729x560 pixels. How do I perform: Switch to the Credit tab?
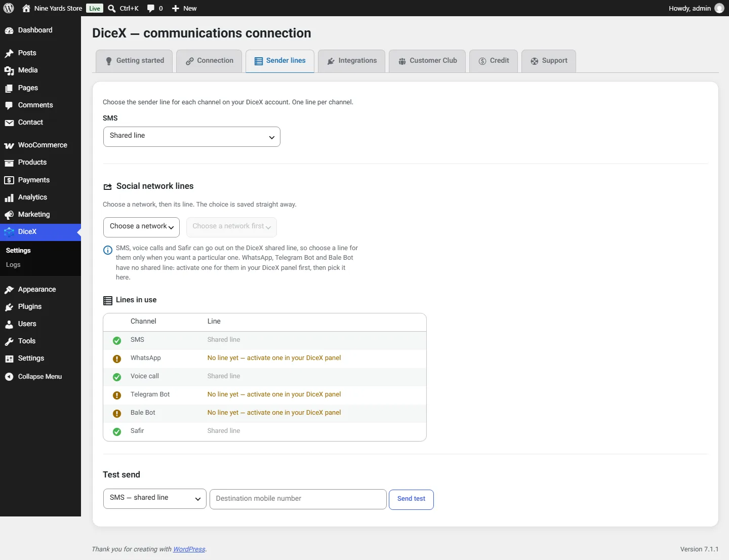pos(494,61)
